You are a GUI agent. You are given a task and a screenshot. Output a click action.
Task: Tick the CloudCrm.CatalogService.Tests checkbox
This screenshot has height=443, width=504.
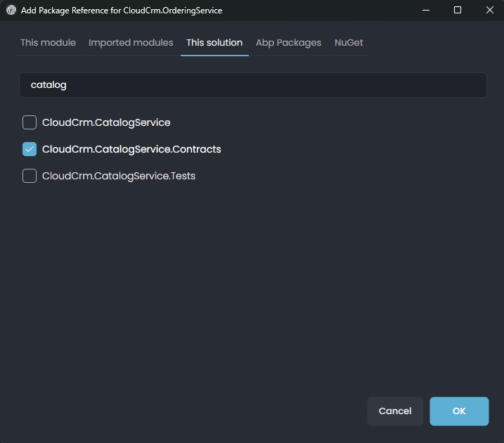(x=30, y=176)
